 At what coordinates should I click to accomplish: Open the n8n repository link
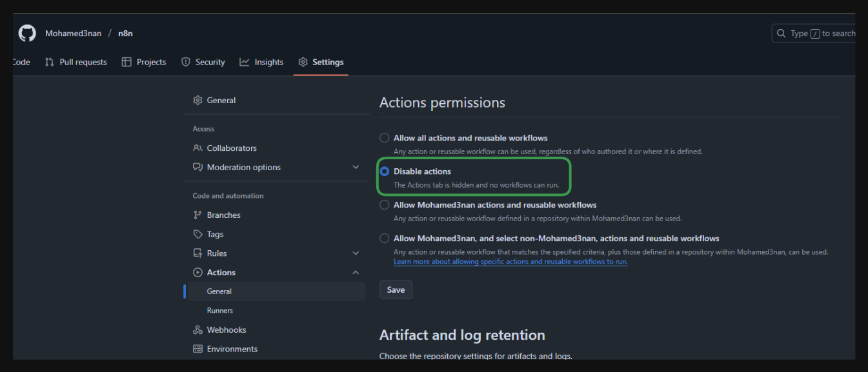pos(125,34)
